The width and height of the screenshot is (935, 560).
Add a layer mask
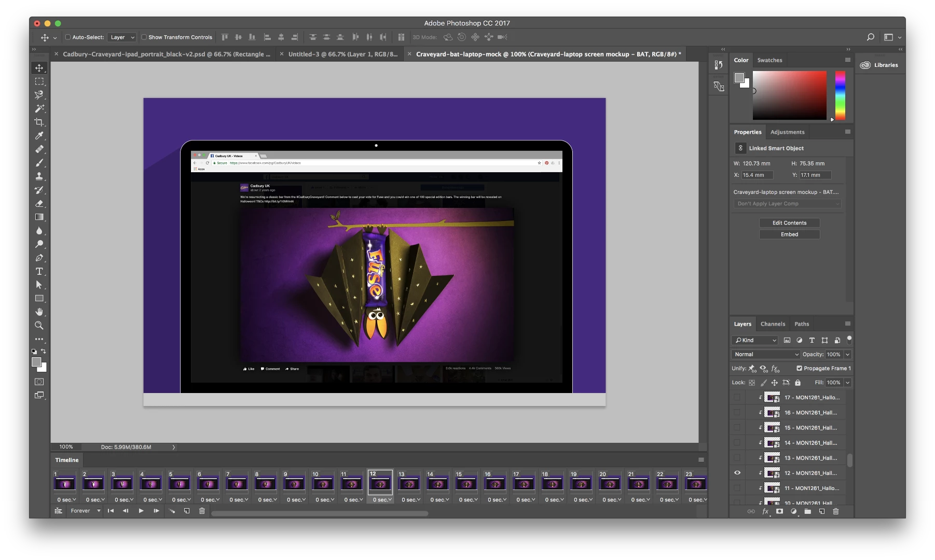tap(779, 511)
